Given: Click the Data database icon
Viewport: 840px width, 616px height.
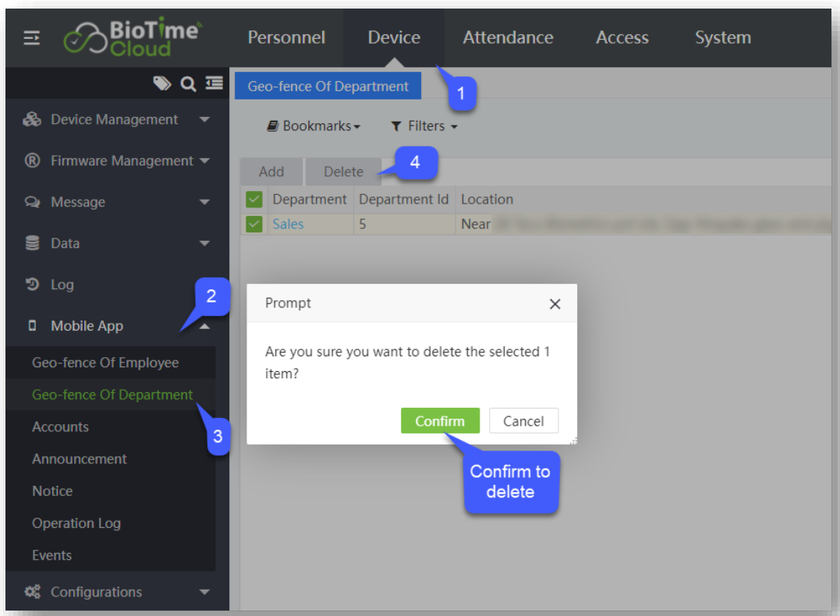Looking at the screenshot, I should (x=32, y=243).
